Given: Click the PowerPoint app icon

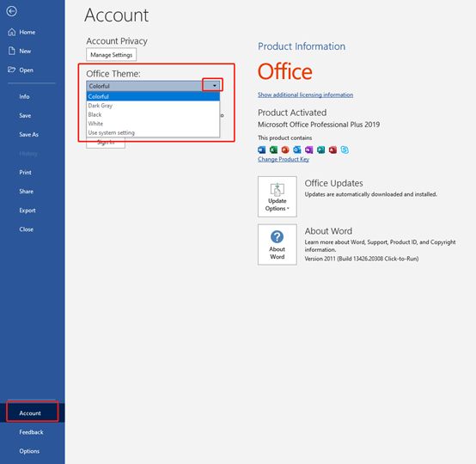Looking at the screenshot, I should pyautogui.click(x=285, y=150).
